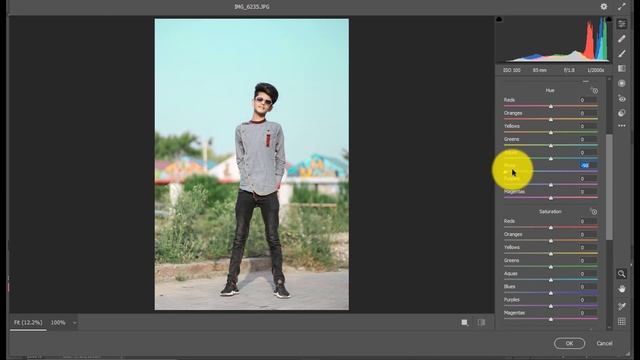The width and height of the screenshot is (640, 360).
Task: Select the Radial Filter tool
Action: coord(622,83)
